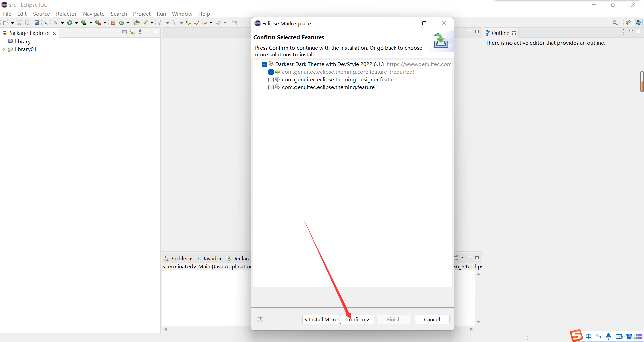
Task: Open the Back history dropdown arrow
Action: pyautogui.click(x=211, y=23)
